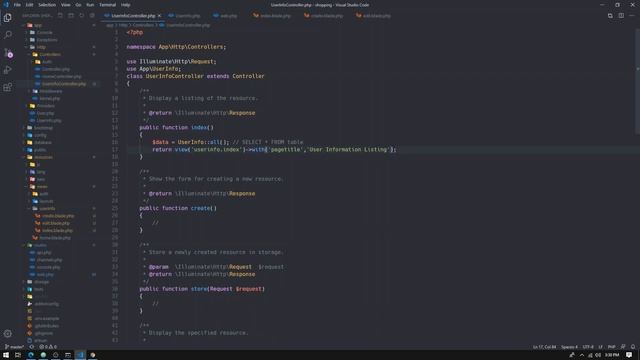640x360 pixels.
Task: Change language mode via PHP indicator
Action: (611, 347)
